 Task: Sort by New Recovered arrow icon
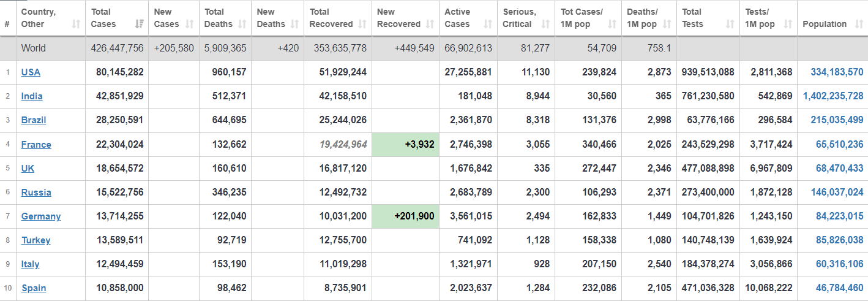(430, 24)
